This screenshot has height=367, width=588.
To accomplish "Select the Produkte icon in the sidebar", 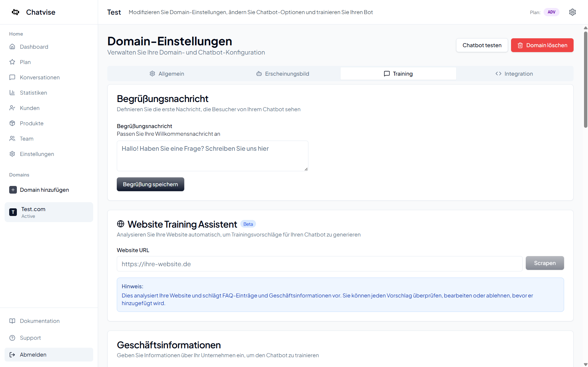I will (12, 123).
